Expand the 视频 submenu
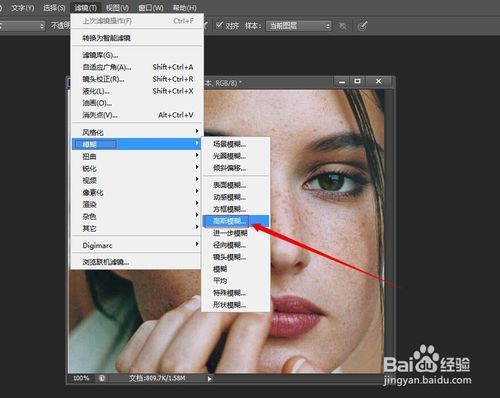500x398 pixels. coord(136,180)
